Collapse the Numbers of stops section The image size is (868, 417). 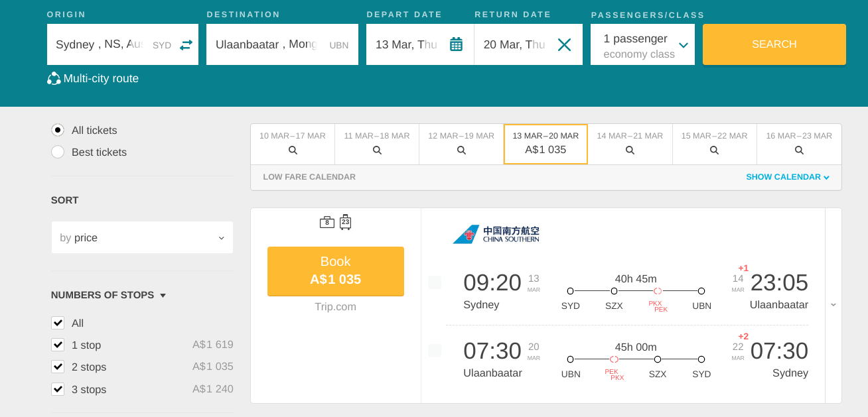click(109, 295)
